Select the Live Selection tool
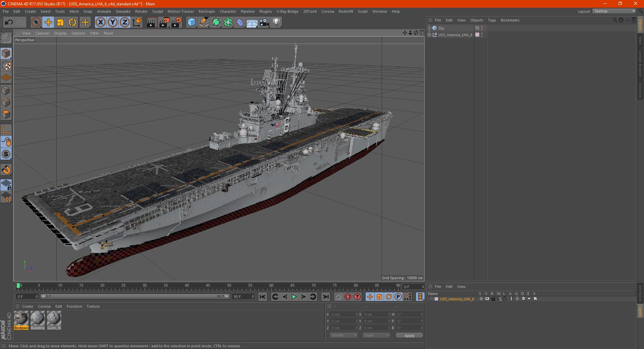The width and height of the screenshot is (644, 349). point(36,22)
